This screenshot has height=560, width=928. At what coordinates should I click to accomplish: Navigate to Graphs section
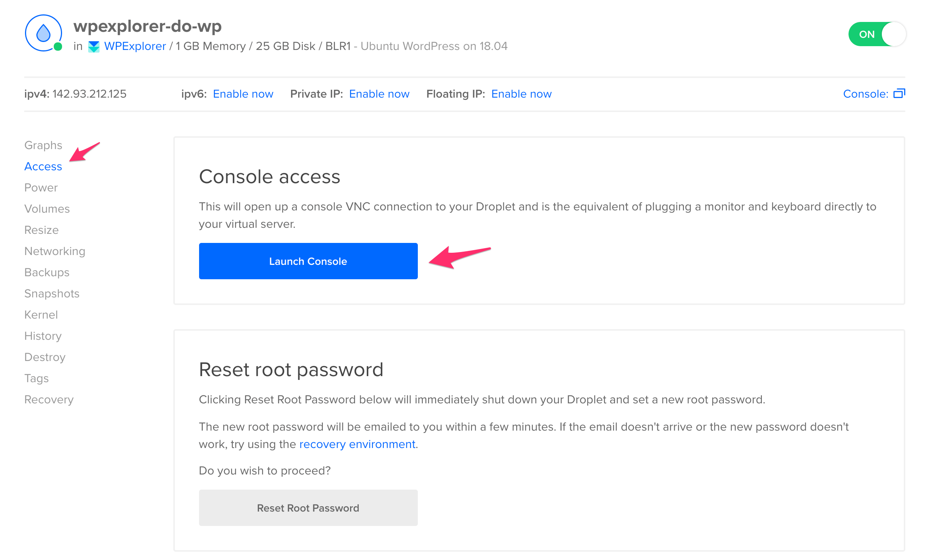[43, 145]
